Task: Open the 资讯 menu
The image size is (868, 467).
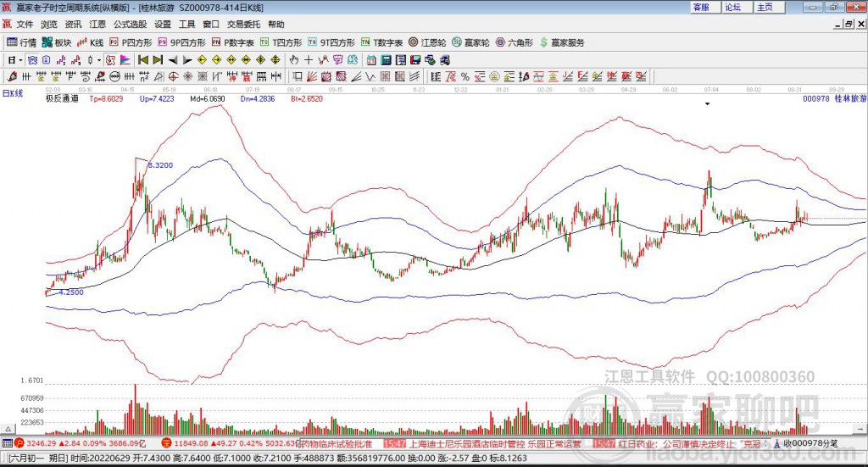Action: coord(73,25)
